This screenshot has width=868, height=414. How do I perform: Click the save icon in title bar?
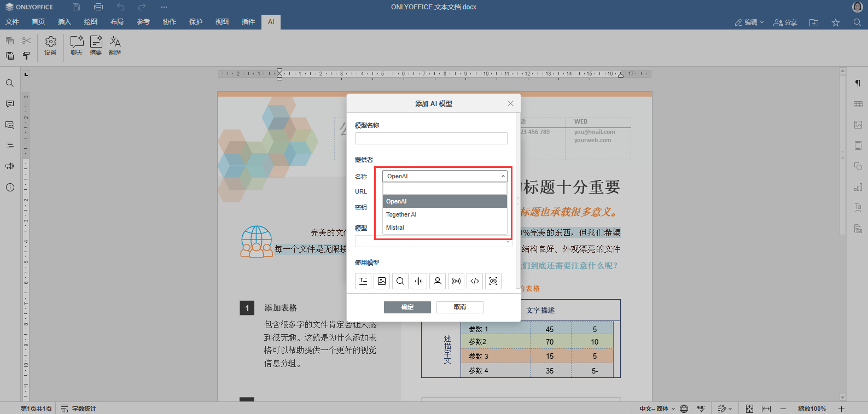[x=76, y=7]
